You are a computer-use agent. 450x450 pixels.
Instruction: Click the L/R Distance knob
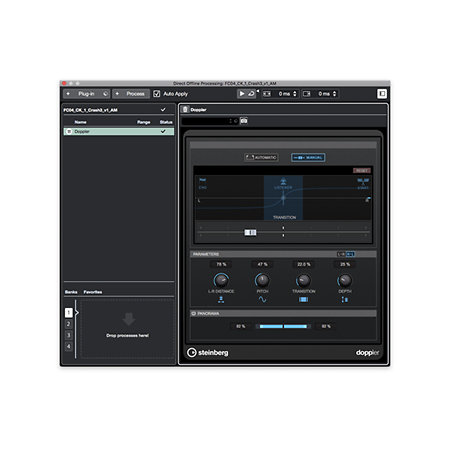221,280
